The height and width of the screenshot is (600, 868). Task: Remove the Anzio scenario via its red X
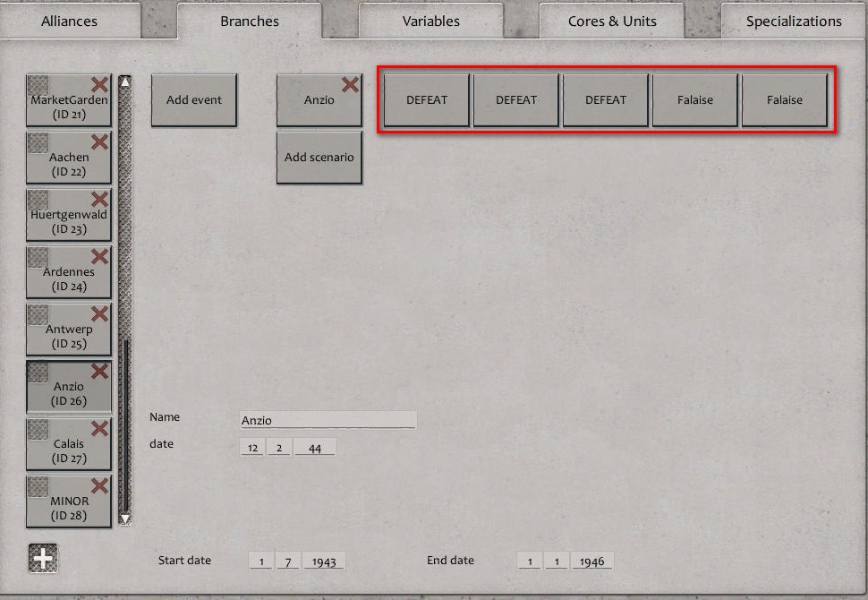pos(349,84)
